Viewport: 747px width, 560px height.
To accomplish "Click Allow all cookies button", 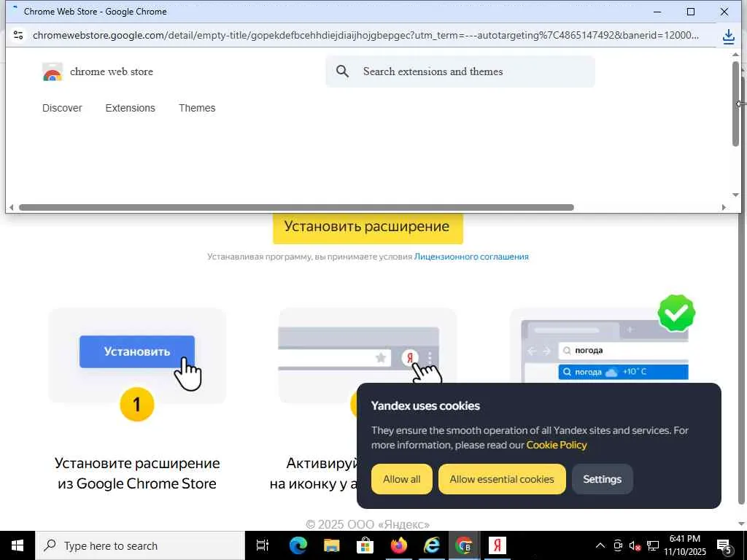I will 402,479.
